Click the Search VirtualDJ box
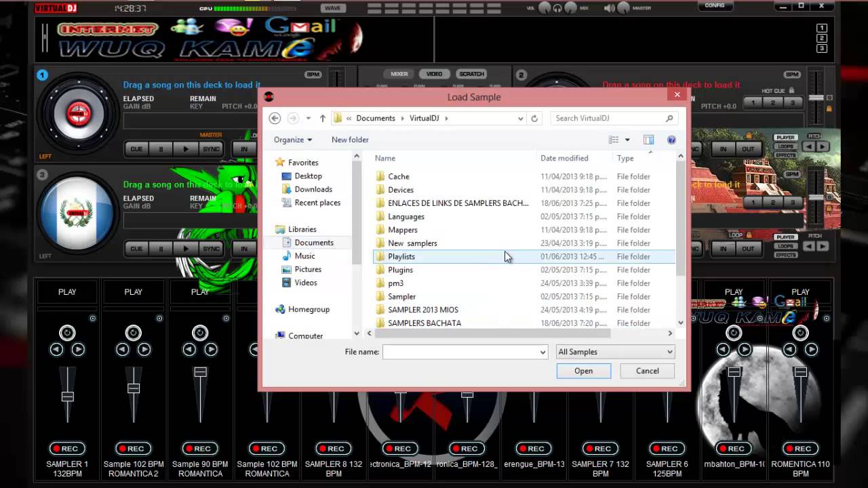This screenshot has height=488, width=868. (x=614, y=118)
